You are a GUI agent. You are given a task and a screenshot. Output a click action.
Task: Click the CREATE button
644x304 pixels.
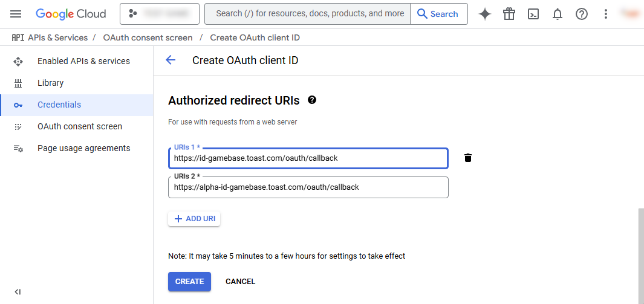coord(189,282)
